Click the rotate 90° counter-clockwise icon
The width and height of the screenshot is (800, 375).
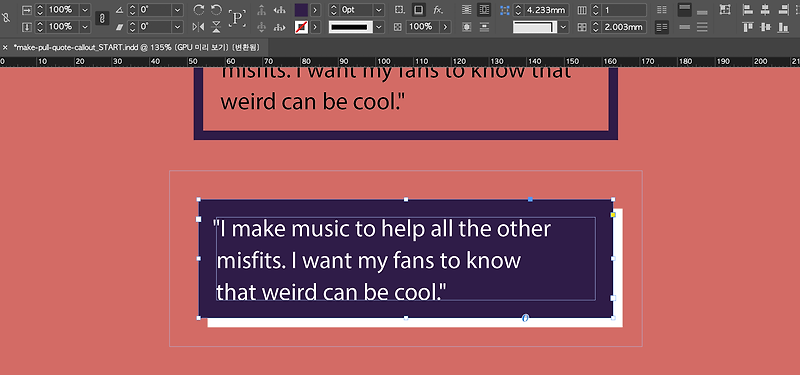(x=216, y=10)
